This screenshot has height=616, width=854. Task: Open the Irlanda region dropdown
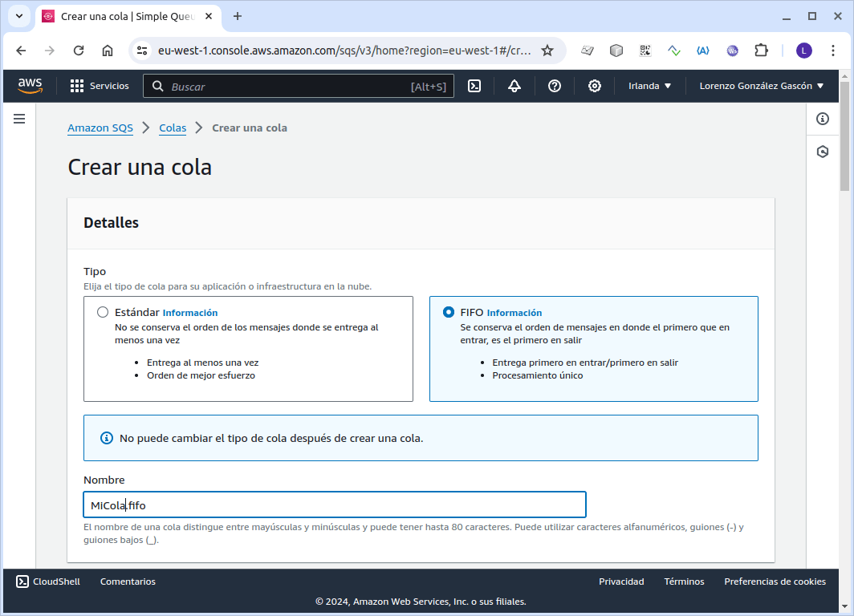649,86
